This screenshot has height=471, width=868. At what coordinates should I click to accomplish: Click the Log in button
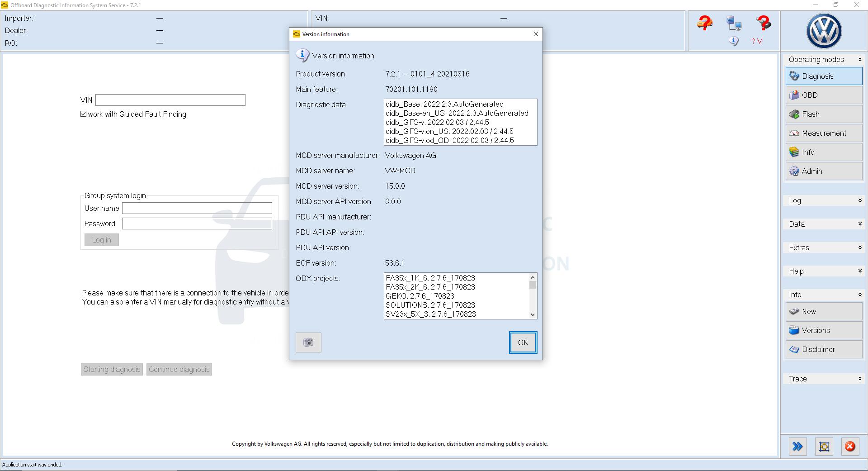(x=102, y=240)
